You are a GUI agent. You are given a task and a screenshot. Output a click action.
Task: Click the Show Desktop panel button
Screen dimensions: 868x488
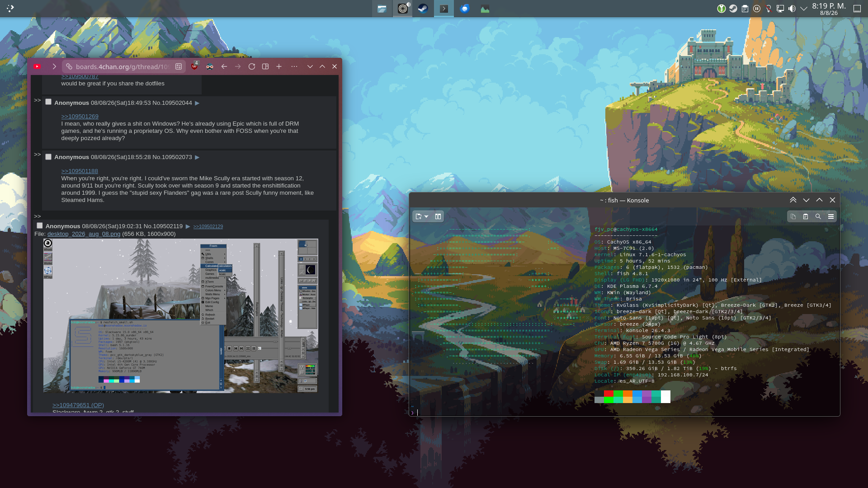click(857, 9)
